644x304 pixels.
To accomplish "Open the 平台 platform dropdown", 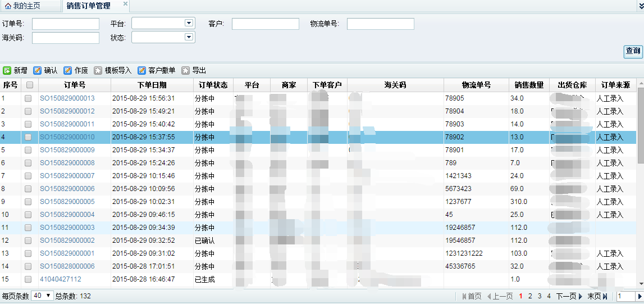I will coord(189,23).
